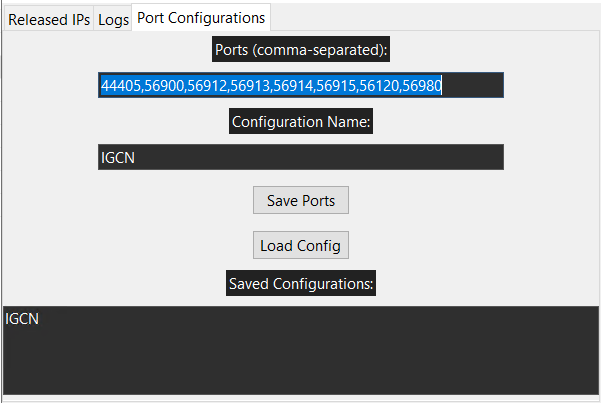Click the Save Ports button
601x403 pixels.
click(x=301, y=200)
